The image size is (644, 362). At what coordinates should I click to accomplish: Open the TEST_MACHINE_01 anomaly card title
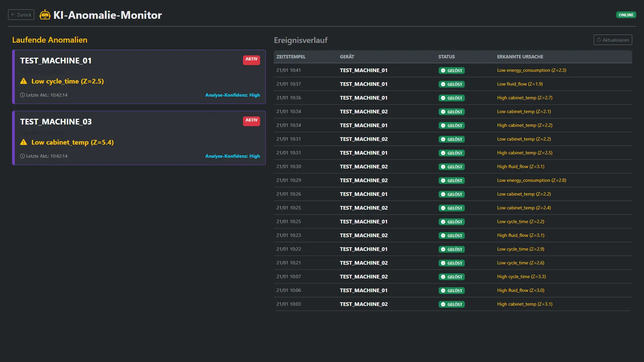click(56, 61)
